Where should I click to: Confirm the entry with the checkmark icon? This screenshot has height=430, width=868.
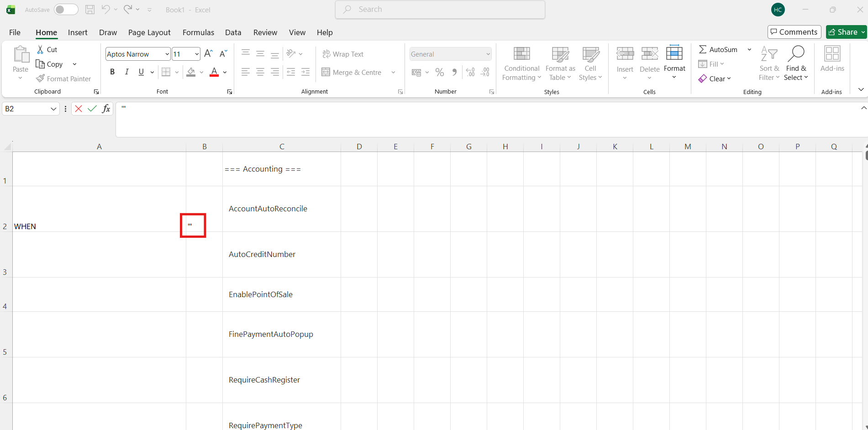click(x=92, y=109)
